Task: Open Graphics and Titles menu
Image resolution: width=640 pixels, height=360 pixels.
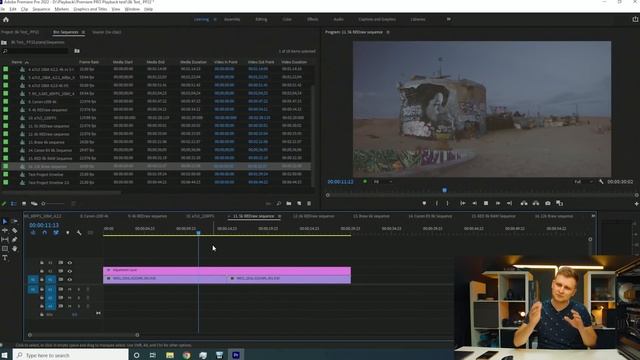Action: 90,9
